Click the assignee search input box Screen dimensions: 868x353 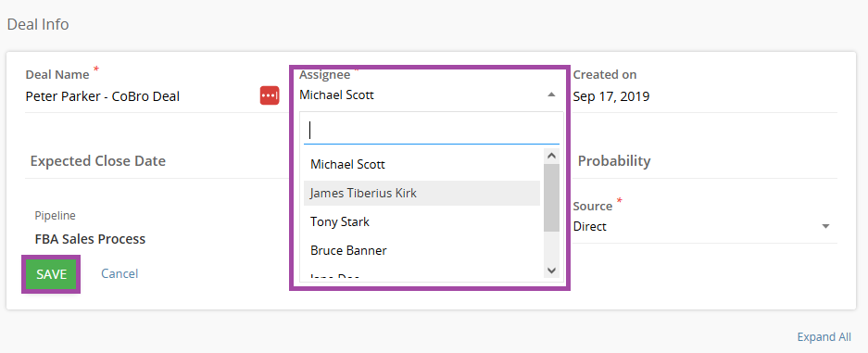(432, 131)
